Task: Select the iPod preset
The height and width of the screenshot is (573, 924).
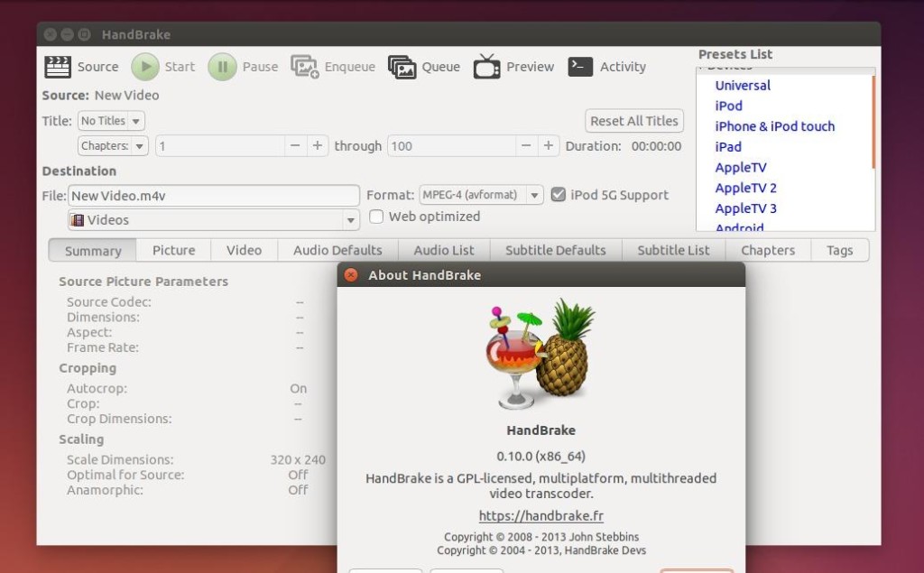Action: pos(728,106)
